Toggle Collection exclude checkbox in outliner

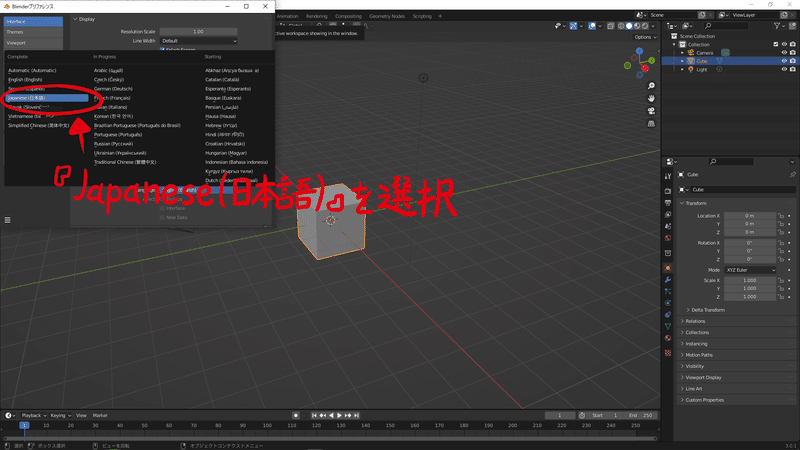pyautogui.click(x=776, y=45)
